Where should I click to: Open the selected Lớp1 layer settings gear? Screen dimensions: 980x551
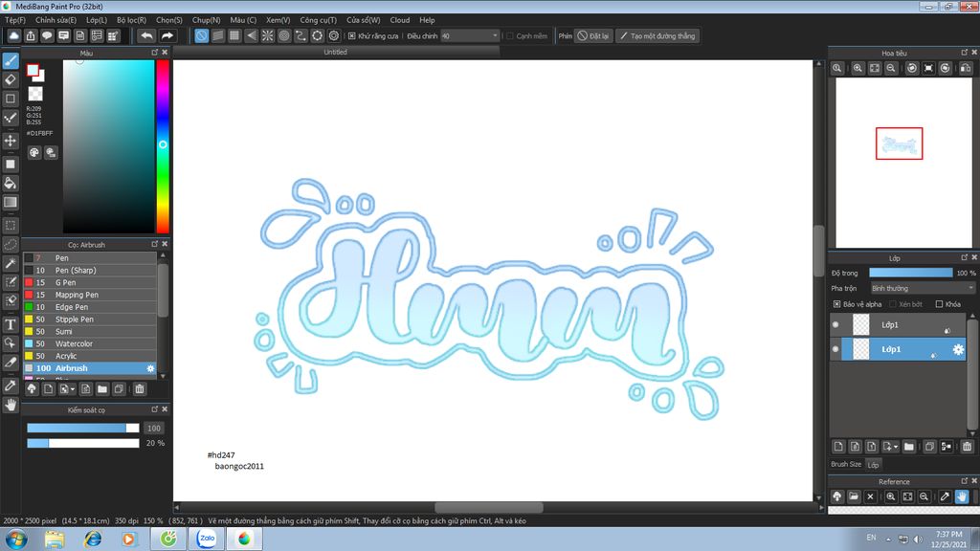coord(957,349)
